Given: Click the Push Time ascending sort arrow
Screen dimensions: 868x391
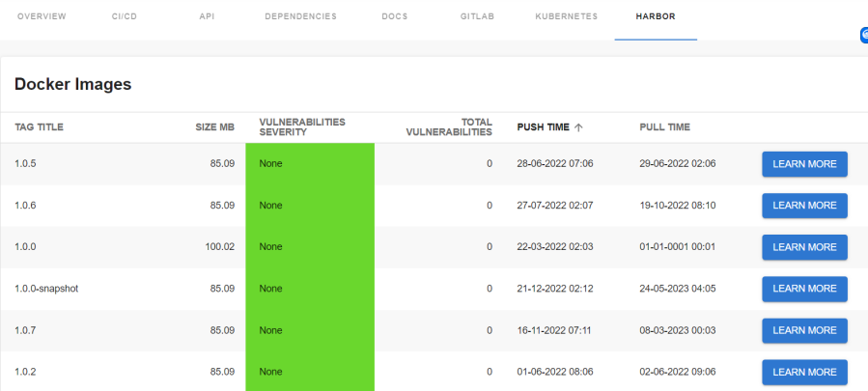Looking at the screenshot, I should (579, 127).
